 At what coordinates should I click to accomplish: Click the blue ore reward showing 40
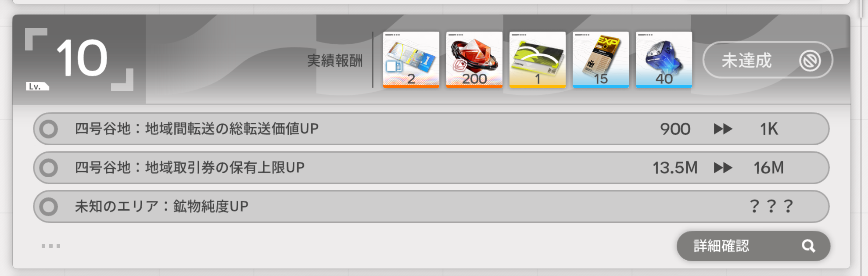click(x=664, y=59)
